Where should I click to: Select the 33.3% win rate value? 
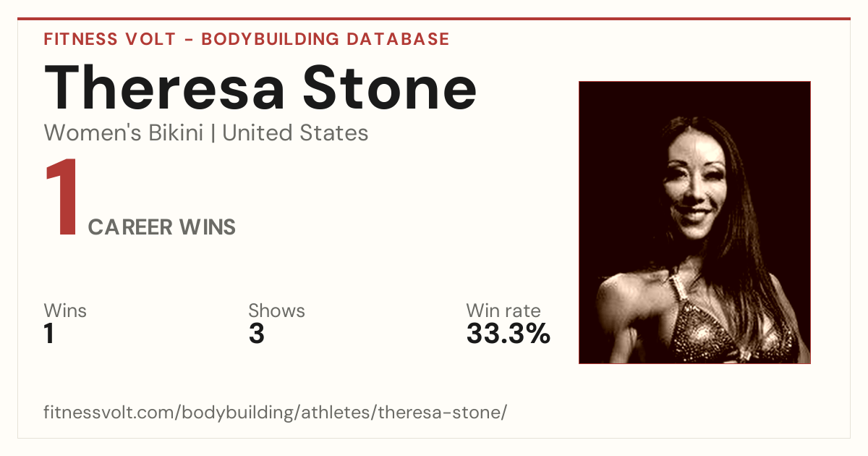pos(509,334)
